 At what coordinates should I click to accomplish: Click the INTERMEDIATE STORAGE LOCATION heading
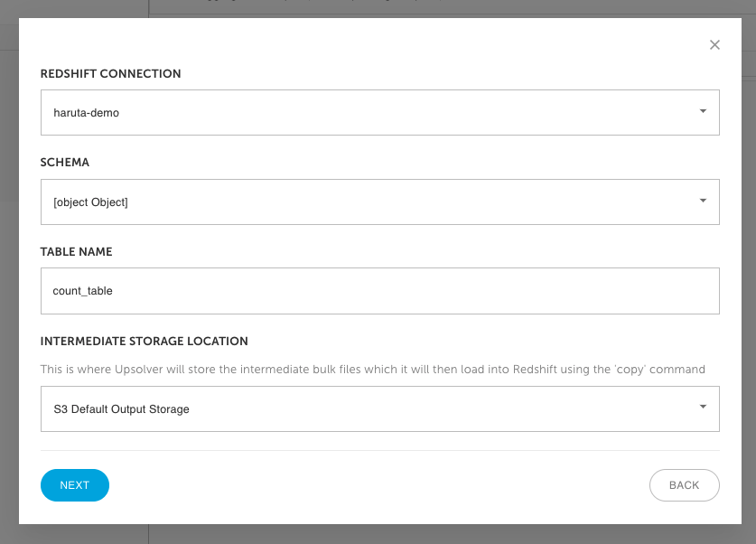tap(145, 342)
